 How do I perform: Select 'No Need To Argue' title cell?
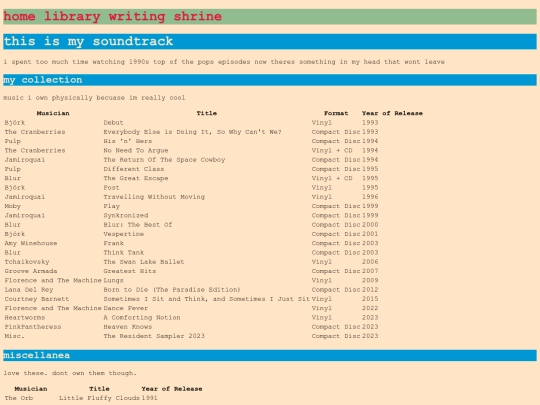tap(136, 150)
